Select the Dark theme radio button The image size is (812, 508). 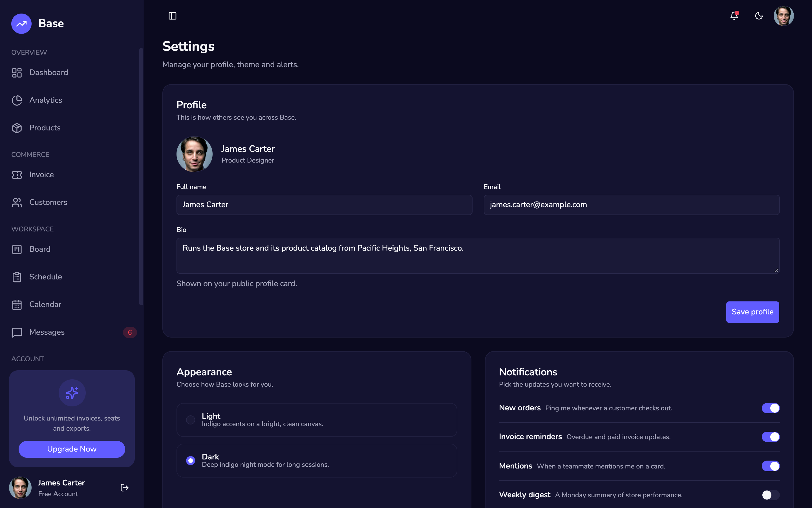pyautogui.click(x=191, y=460)
